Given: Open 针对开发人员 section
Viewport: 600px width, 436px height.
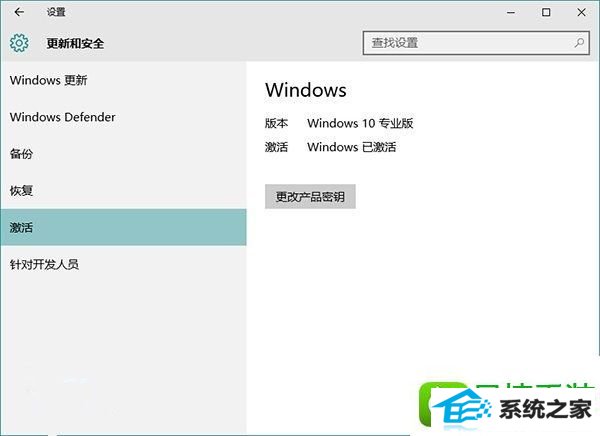Looking at the screenshot, I should (x=123, y=264).
